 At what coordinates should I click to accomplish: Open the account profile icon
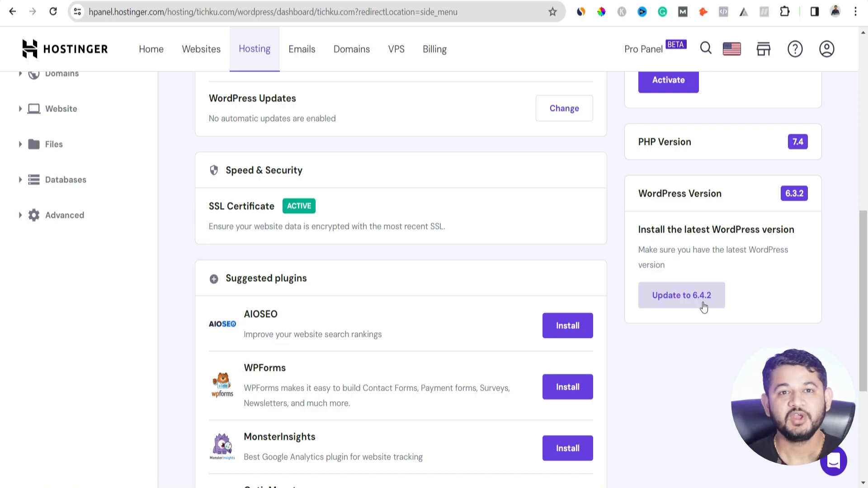(826, 49)
